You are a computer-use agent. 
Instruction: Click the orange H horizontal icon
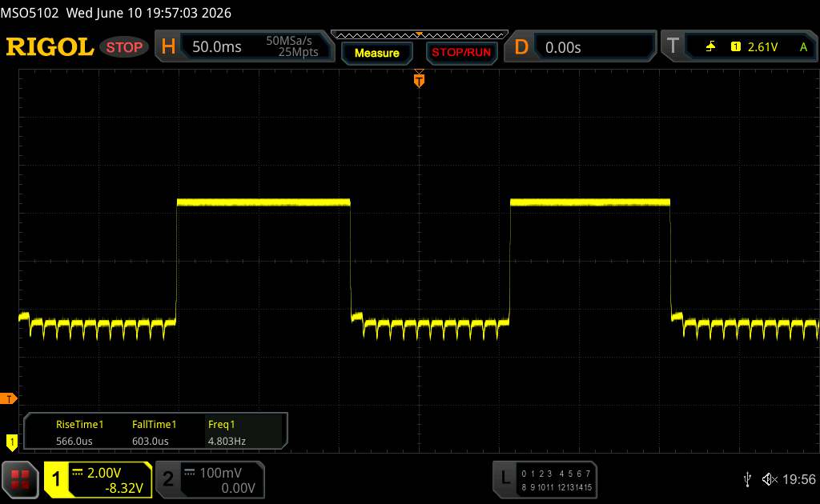(168, 46)
